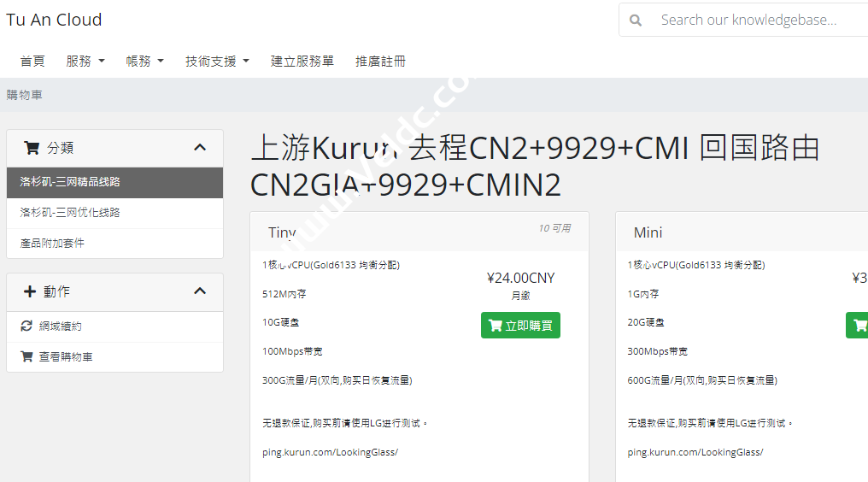Click 立即購買 button for Tiny plan
This screenshot has width=868, height=482.
click(520, 326)
